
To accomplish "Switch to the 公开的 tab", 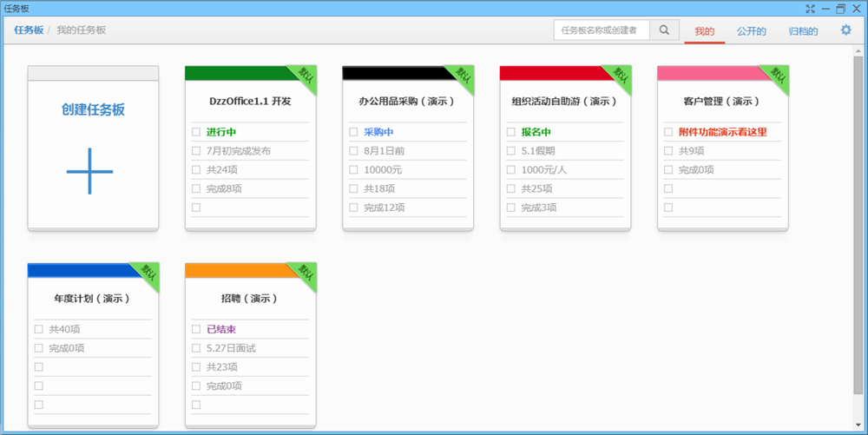I will pos(751,31).
